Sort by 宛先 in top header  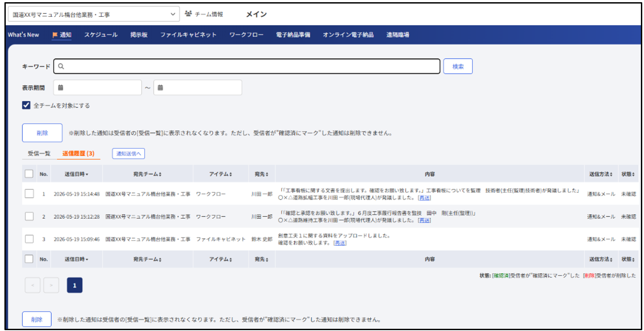(x=262, y=174)
